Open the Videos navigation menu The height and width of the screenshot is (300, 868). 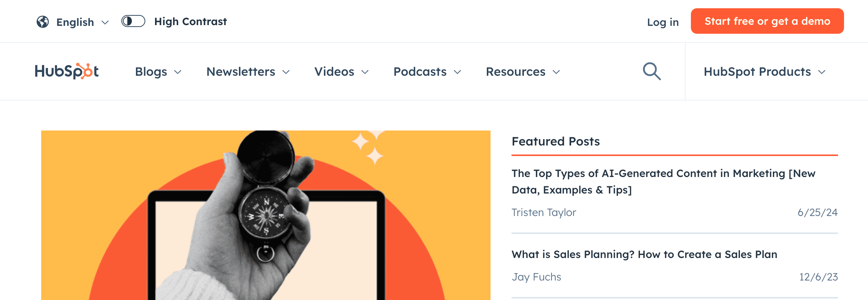(341, 72)
